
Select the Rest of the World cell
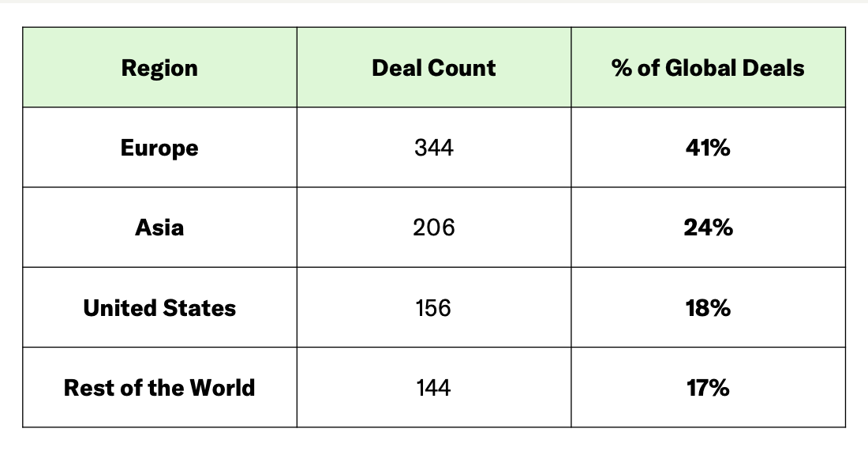(x=159, y=388)
